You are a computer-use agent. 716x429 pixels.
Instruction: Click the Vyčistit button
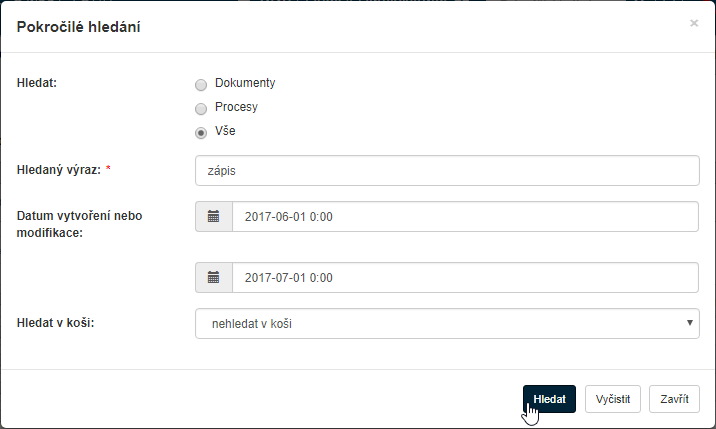612,399
